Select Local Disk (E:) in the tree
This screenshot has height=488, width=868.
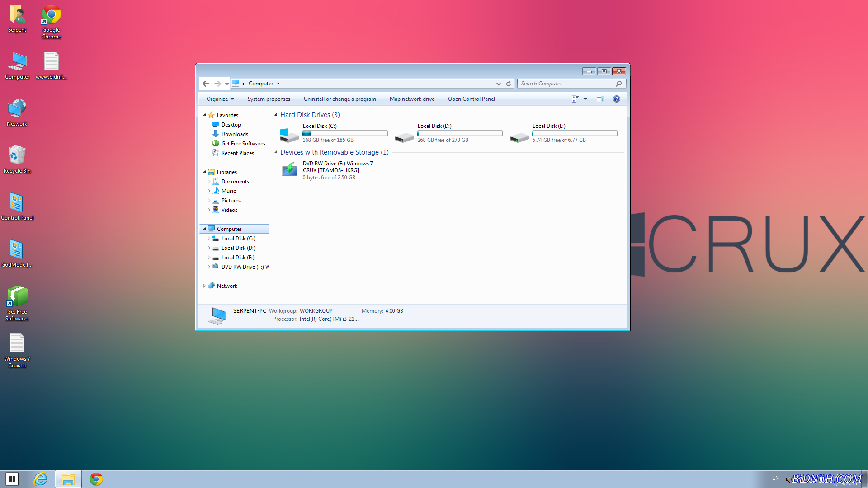pyautogui.click(x=238, y=258)
